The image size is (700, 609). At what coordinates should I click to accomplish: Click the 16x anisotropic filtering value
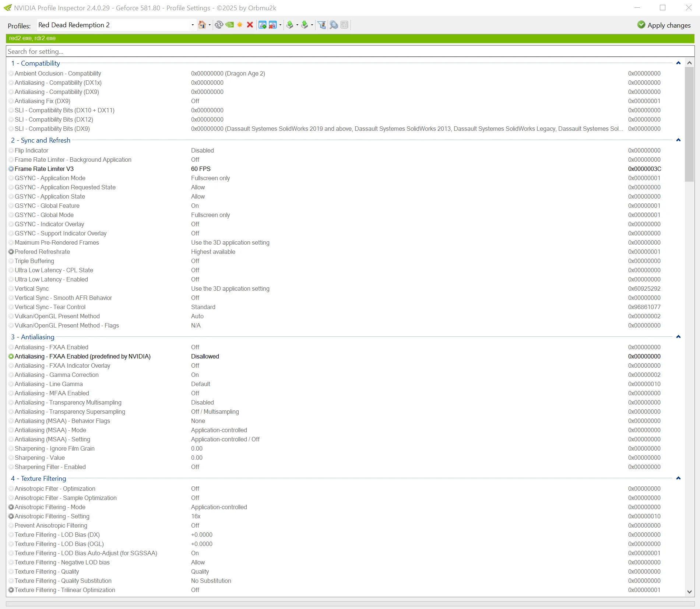click(x=196, y=516)
